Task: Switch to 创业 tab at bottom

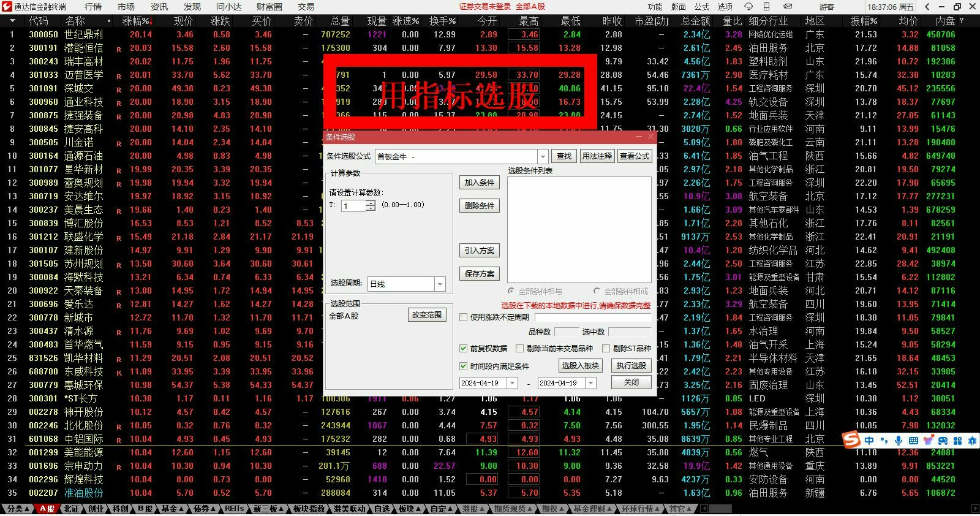Action: pos(96,509)
